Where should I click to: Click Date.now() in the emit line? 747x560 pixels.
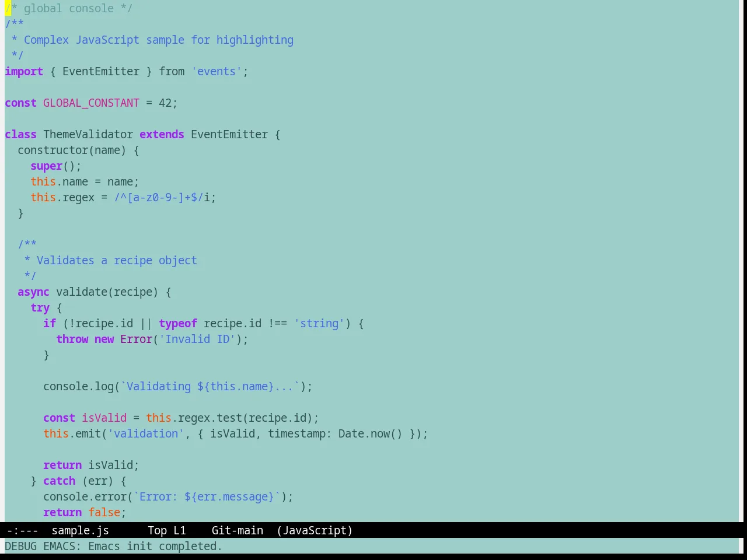point(371,433)
